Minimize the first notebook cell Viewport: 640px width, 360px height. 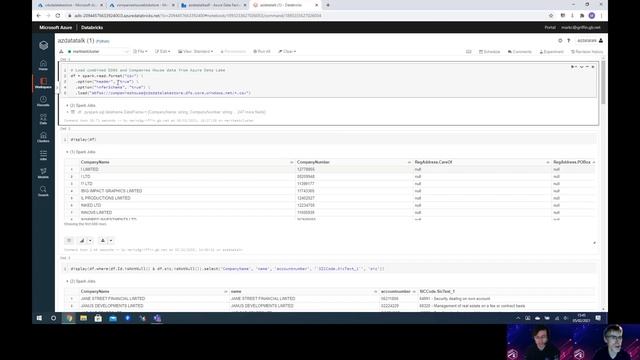pos(587,67)
